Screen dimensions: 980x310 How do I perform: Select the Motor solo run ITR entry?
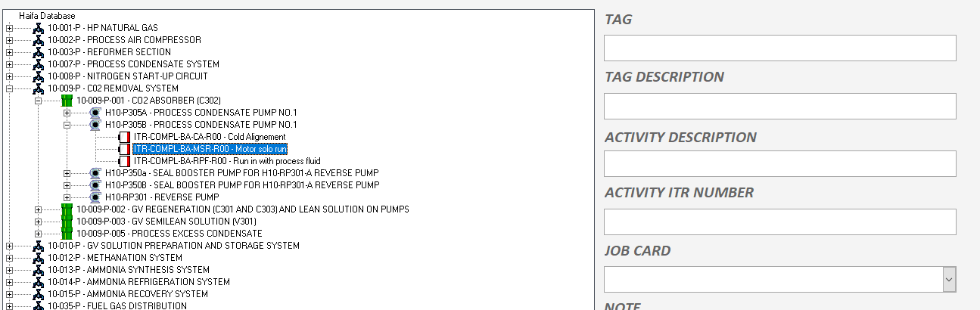[210, 149]
